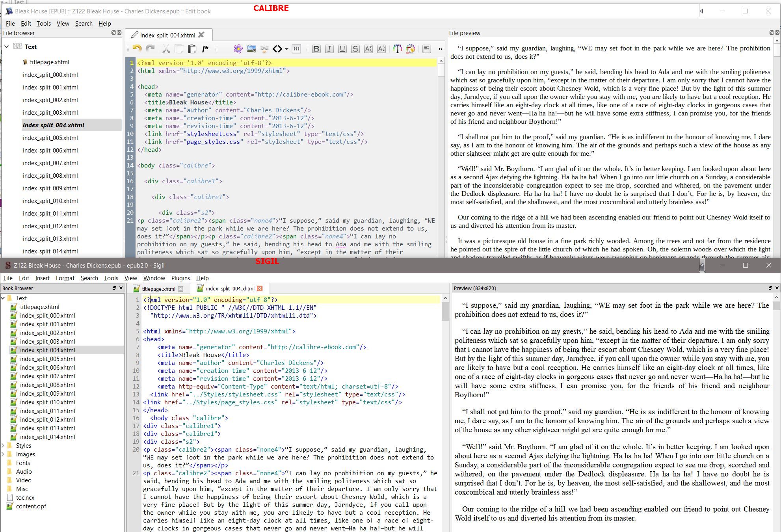Toggle italic formatting in Calibre editor
781x532 pixels.
[329, 49]
